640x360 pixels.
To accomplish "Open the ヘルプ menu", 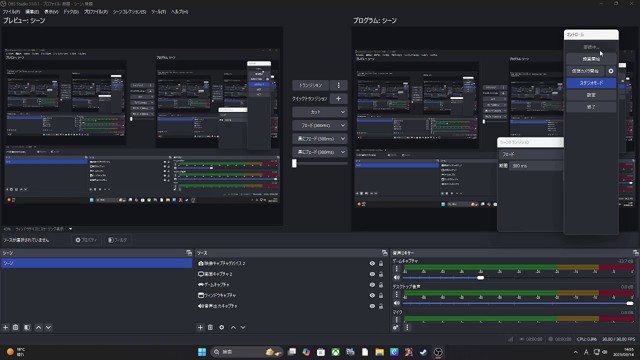I will point(180,12).
